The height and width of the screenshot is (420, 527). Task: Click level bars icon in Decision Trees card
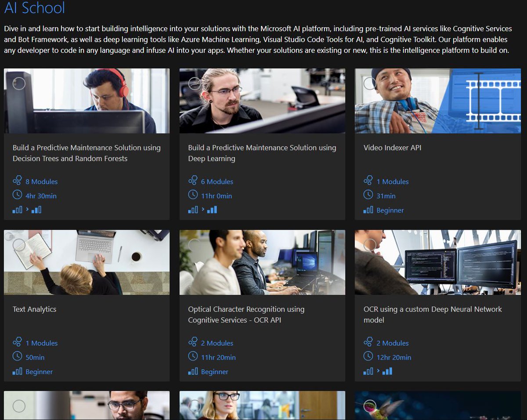point(17,210)
